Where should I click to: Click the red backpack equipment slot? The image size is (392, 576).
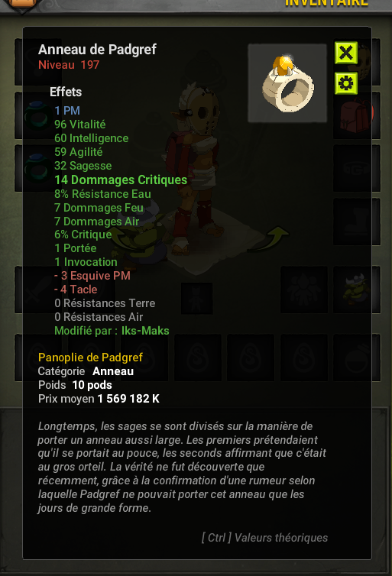click(x=356, y=115)
